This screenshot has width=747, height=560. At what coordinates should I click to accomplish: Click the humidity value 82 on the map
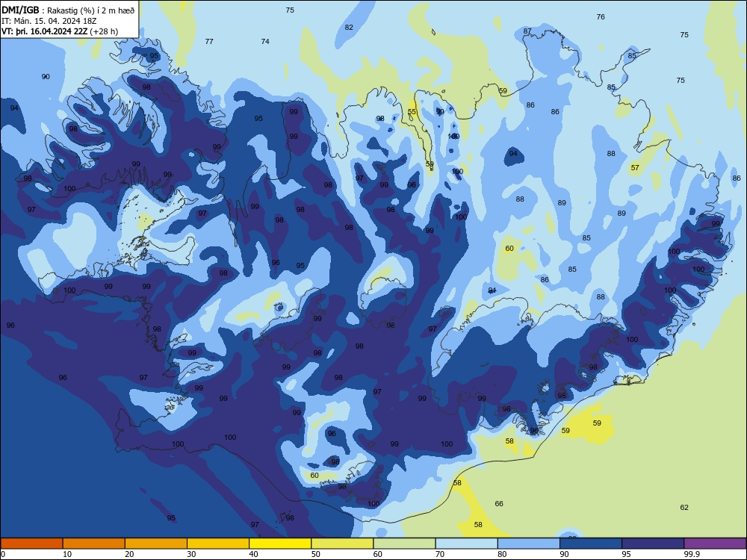(349, 28)
